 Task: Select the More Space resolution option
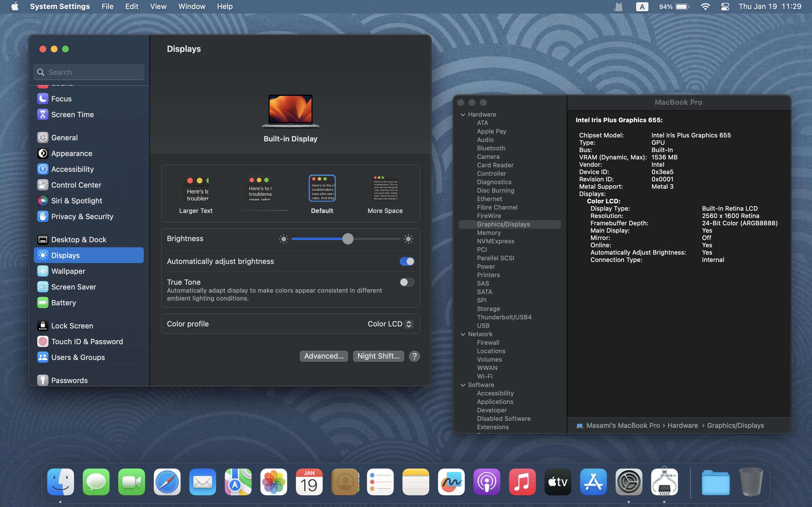385,188
